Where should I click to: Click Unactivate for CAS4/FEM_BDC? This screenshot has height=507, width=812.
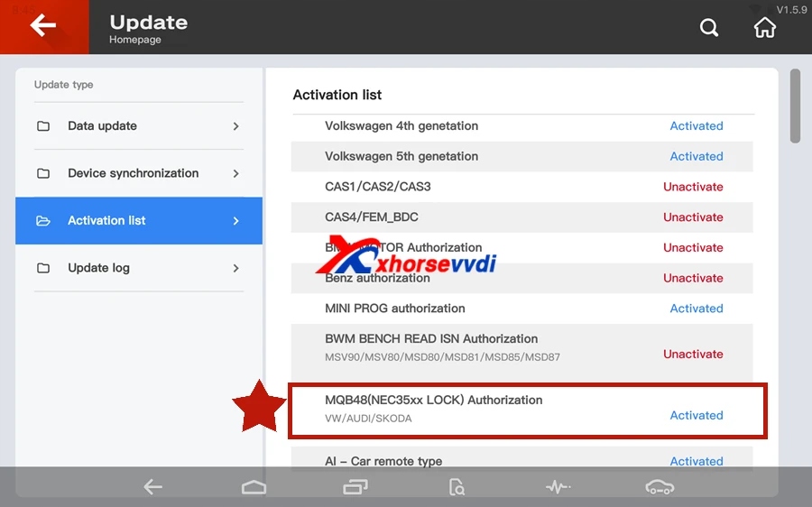click(x=693, y=217)
